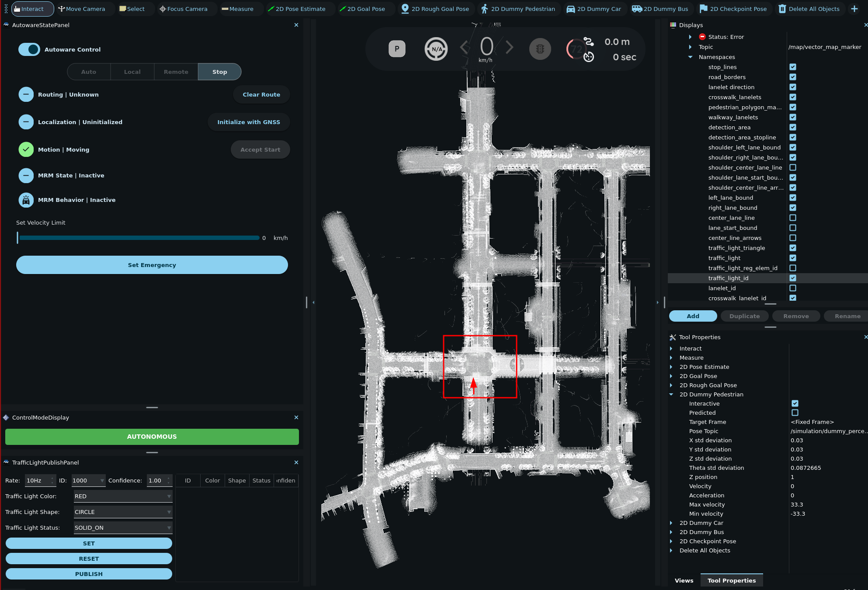Hide the stop_lines namespace
868x590 pixels.
point(793,67)
